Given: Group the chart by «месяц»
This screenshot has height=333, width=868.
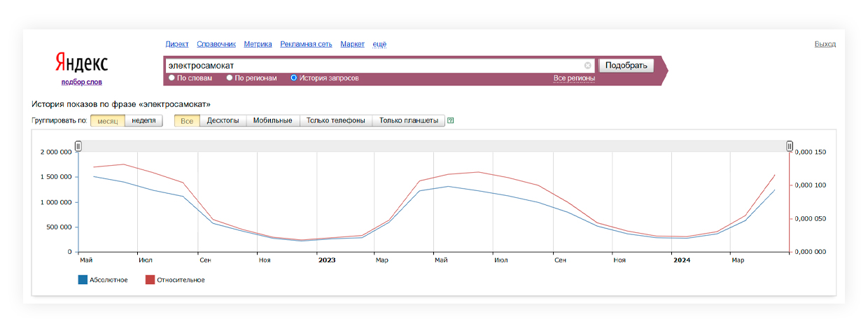Looking at the screenshot, I should [x=108, y=120].
